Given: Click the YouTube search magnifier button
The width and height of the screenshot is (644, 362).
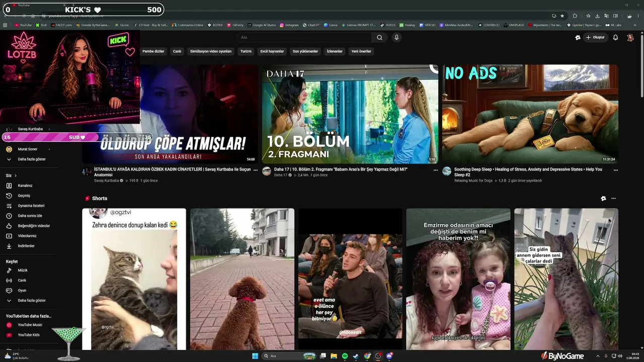Looking at the screenshot, I should pyautogui.click(x=379, y=37).
